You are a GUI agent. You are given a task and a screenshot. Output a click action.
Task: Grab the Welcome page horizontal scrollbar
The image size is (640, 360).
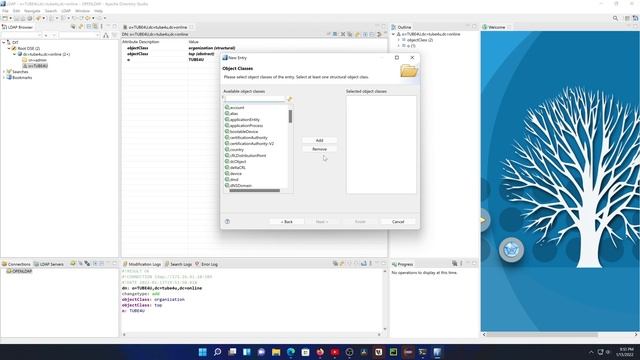(542, 335)
